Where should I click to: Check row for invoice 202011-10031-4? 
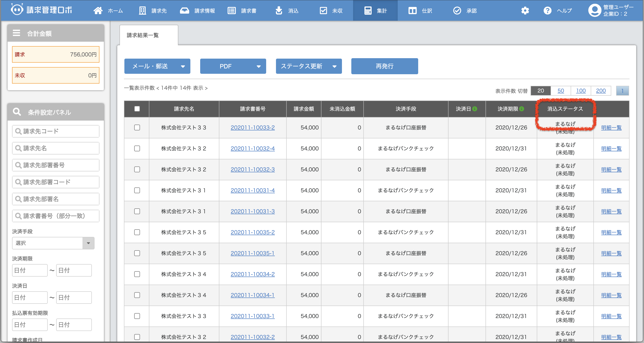[x=137, y=191]
